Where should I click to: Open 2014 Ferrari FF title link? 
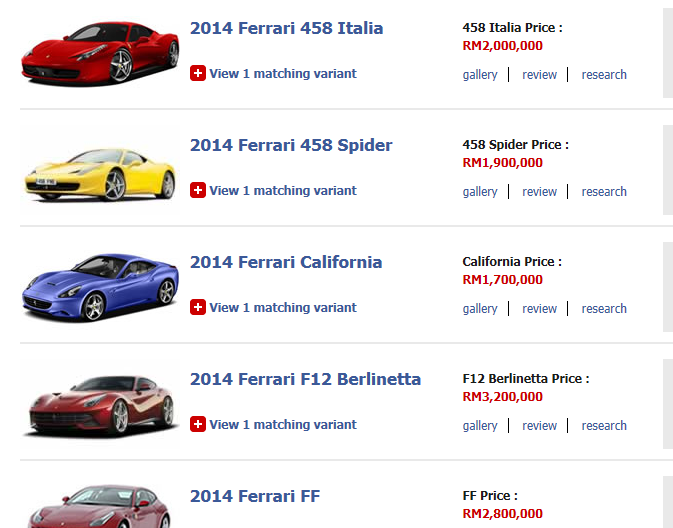255,496
